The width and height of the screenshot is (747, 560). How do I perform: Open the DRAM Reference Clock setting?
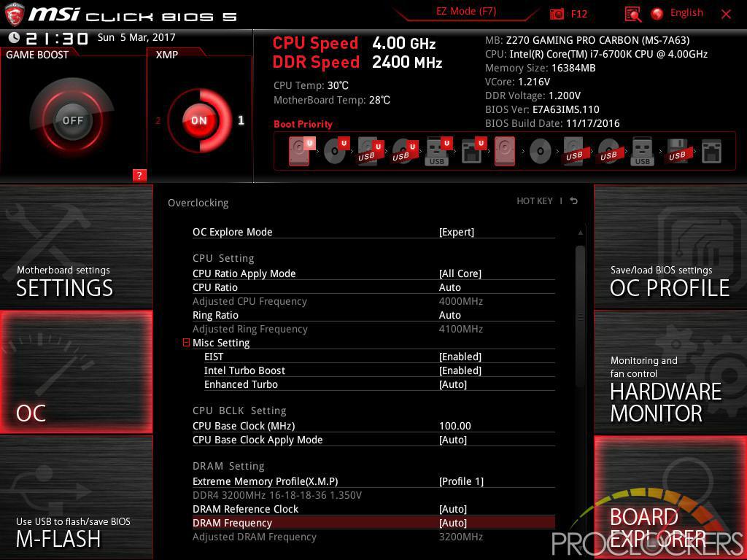(x=373, y=508)
